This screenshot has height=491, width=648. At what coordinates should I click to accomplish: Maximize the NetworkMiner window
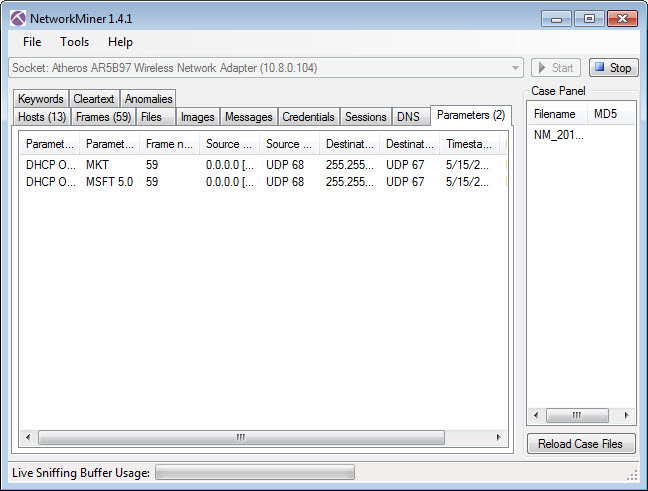click(589, 19)
